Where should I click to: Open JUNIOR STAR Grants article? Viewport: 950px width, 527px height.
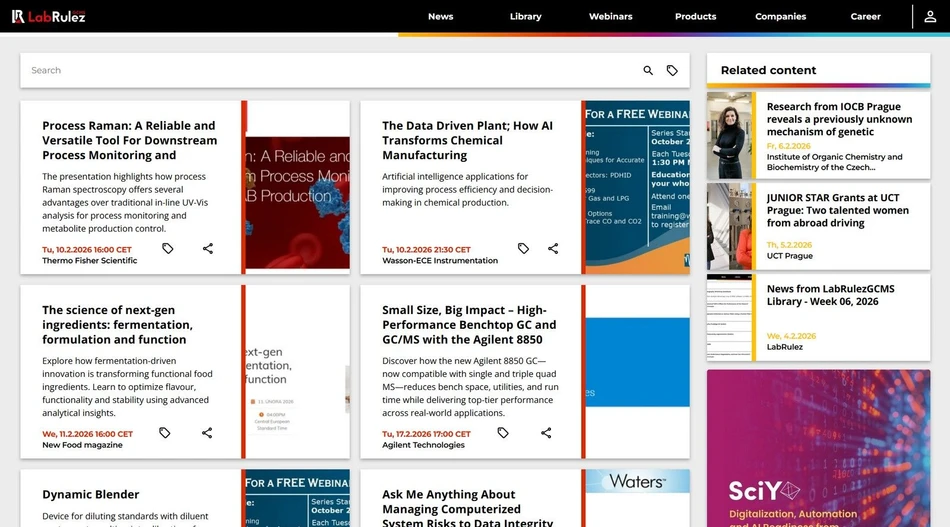(x=837, y=210)
